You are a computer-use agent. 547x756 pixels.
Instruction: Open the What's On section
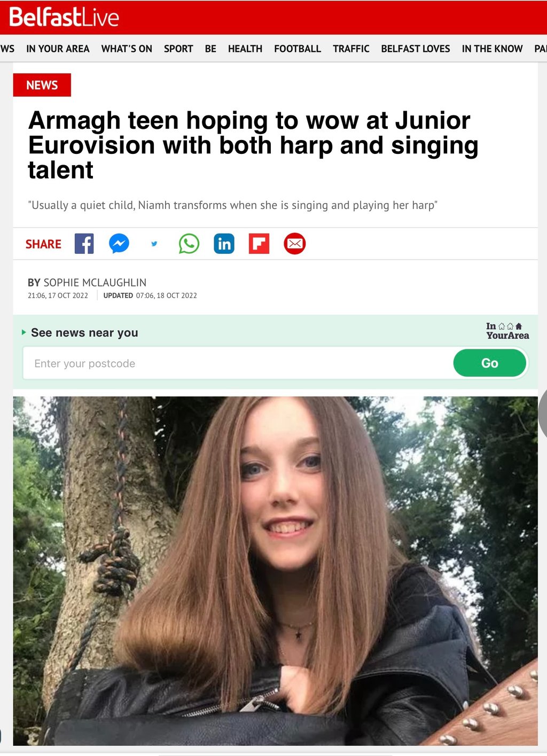coord(127,49)
